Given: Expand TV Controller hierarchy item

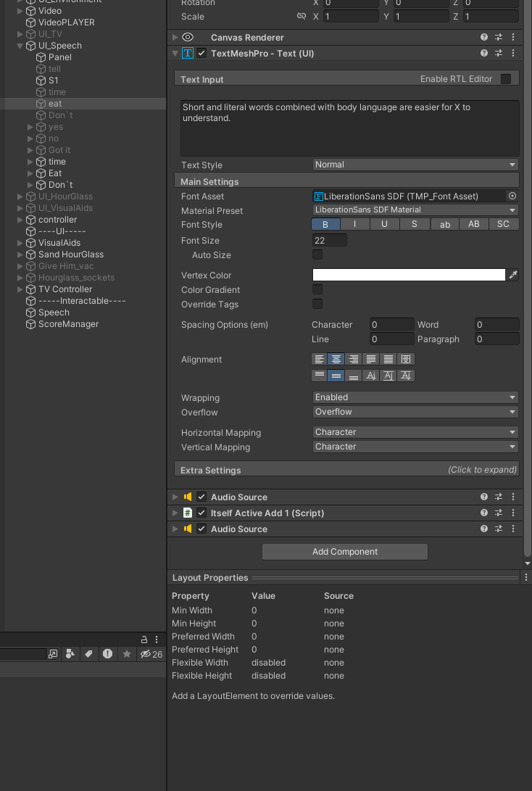Looking at the screenshot, I should 20,289.
